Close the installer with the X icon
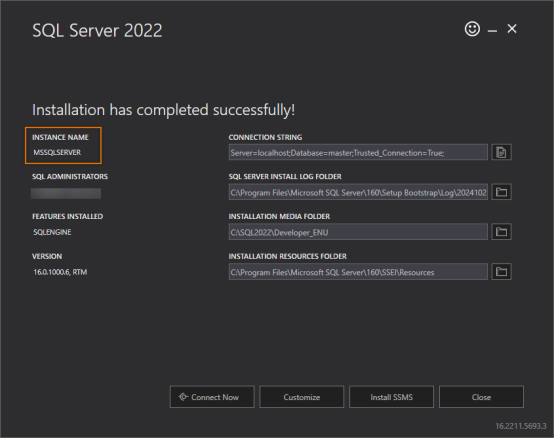The width and height of the screenshot is (554, 438). pos(512,29)
